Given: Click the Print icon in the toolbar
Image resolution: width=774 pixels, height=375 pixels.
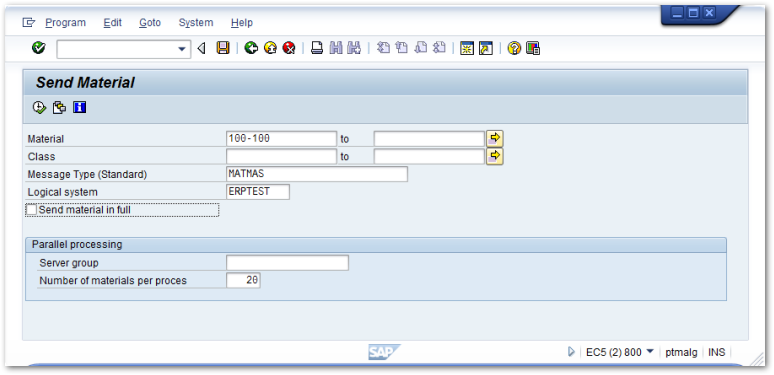Looking at the screenshot, I should pos(317,48).
